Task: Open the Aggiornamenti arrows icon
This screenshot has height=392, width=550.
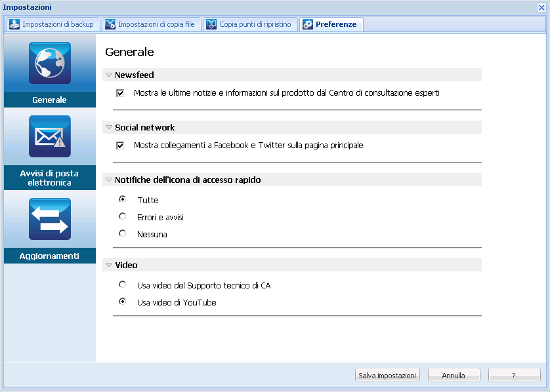Action: click(50, 219)
